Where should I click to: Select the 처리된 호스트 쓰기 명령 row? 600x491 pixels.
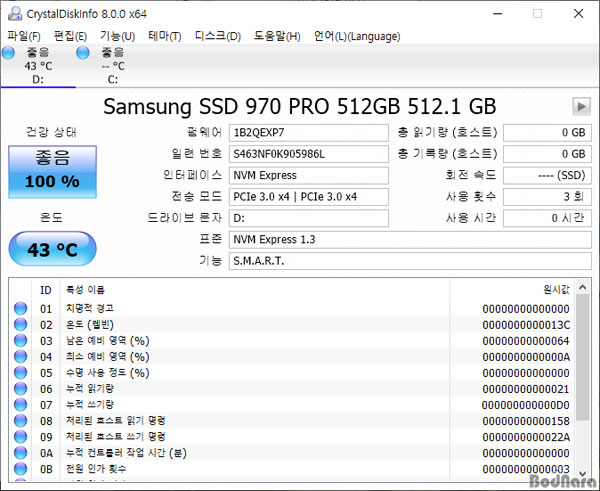pos(292,437)
